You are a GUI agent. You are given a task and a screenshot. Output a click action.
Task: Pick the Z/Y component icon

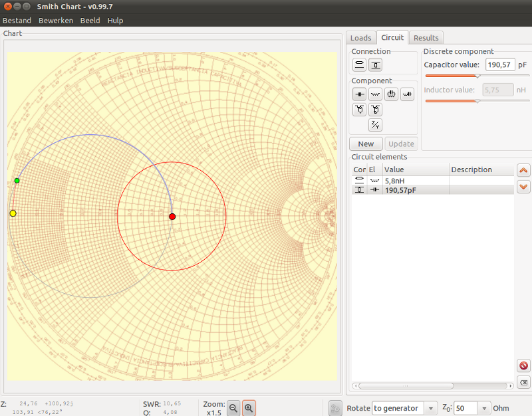pos(376,124)
